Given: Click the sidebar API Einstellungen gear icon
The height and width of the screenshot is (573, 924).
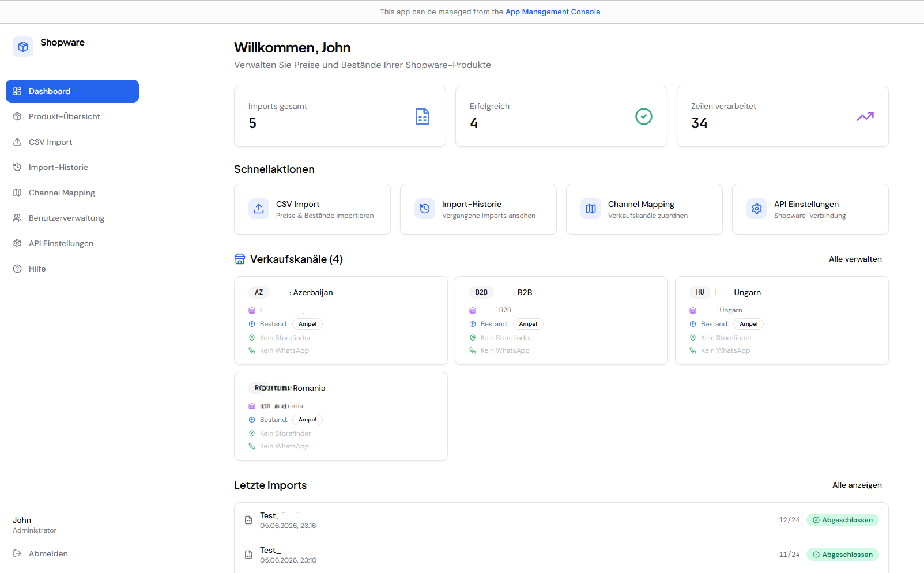Looking at the screenshot, I should pos(17,243).
